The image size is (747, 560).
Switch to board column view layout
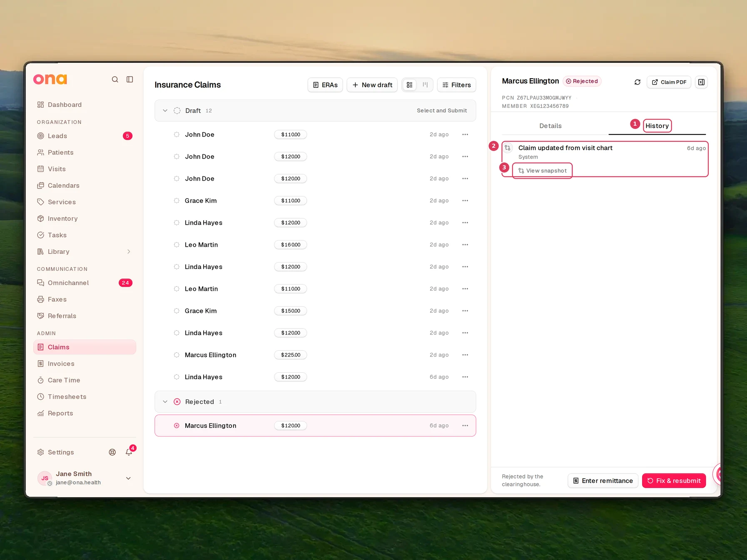[x=425, y=85]
